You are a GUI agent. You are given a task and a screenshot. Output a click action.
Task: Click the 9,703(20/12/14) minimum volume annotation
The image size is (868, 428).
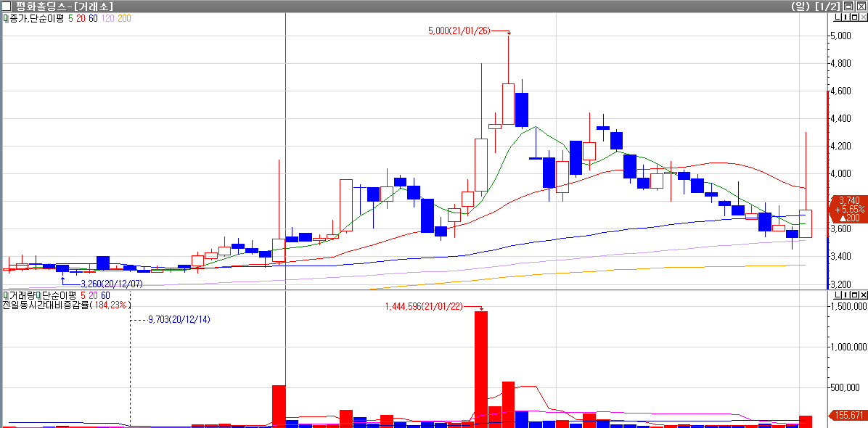pos(179,320)
